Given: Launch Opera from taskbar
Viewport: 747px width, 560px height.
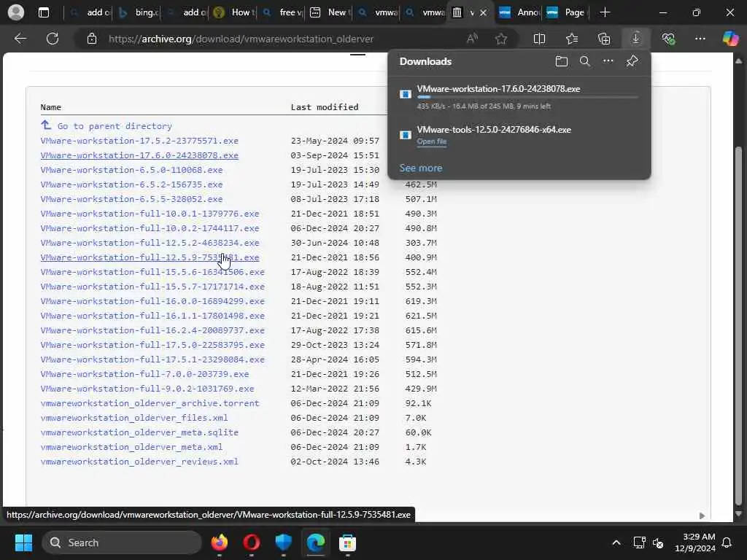Looking at the screenshot, I should 251,542.
